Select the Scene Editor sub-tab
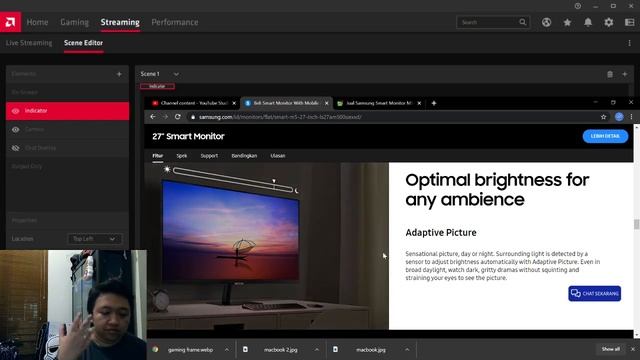This screenshot has width=640, height=360. pyautogui.click(x=83, y=43)
